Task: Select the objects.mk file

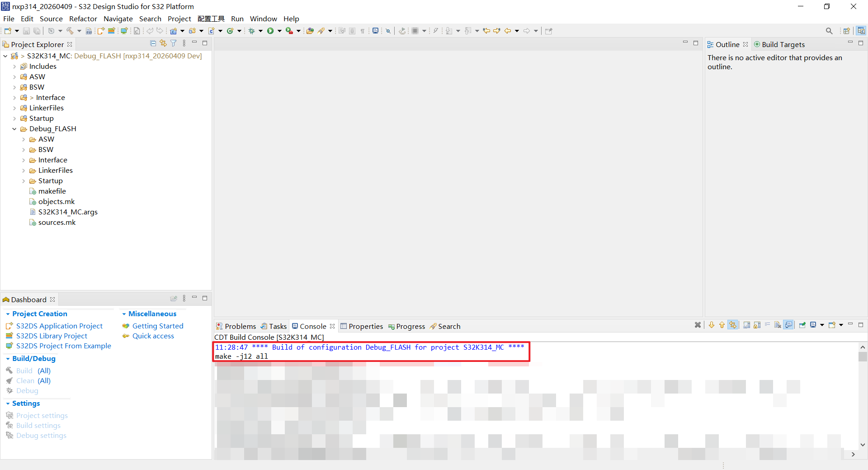Action: pyautogui.click(x=57, y=202)
